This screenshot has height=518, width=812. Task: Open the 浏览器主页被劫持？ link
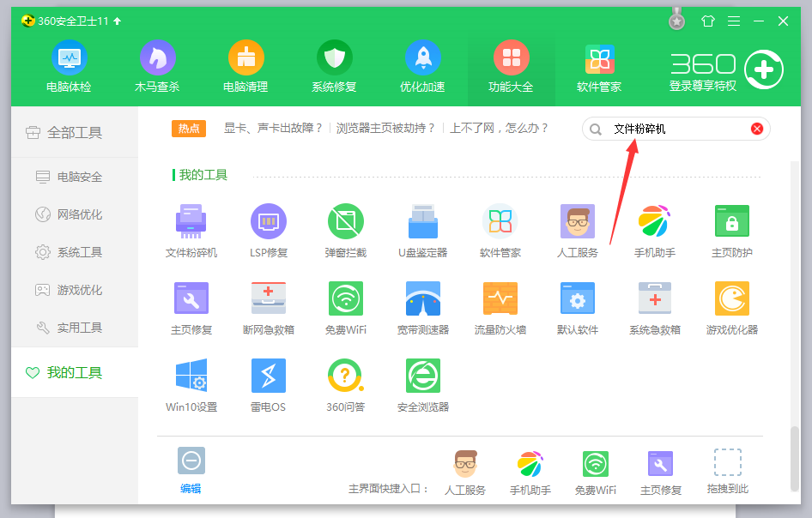click(385, 128)
